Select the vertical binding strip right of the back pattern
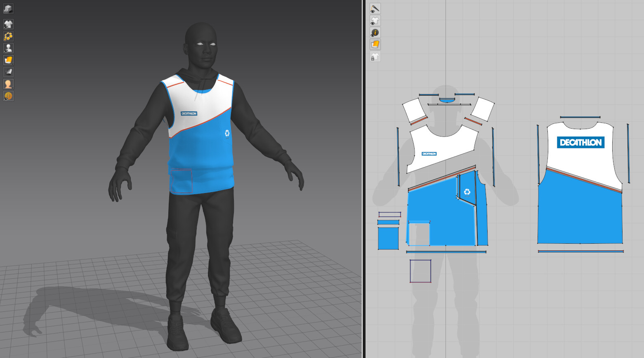The height and width of the screenshot is (358, 644). (628, 153)
